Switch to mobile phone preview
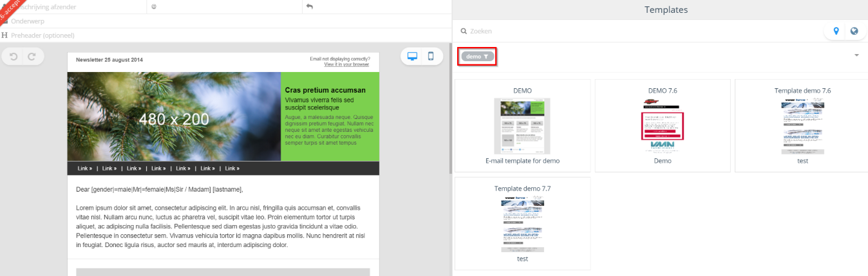This screenshot has width=868, height=276. pyautogui.click(x=431, y=56)
